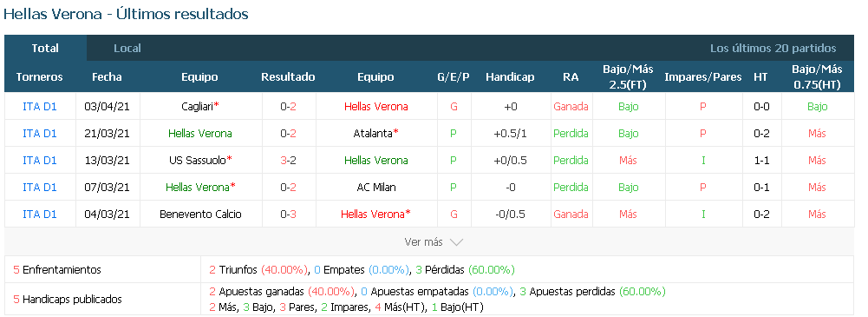Click the Los últimos 20 partidos label
This screenshot has width=868, height=317.
click(x=773, y=49)
